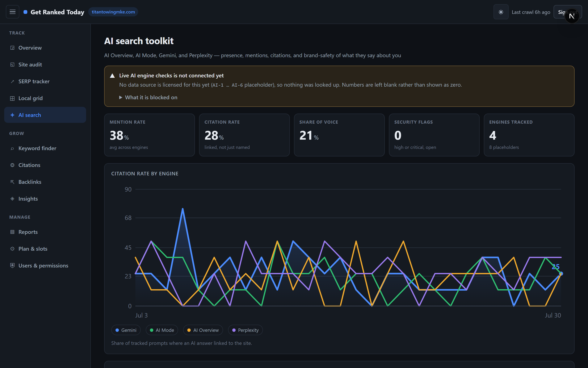This screenshot has width=588, height=368.
Task: Open Users & permissions menu item
Action: (x=45, y=266)
